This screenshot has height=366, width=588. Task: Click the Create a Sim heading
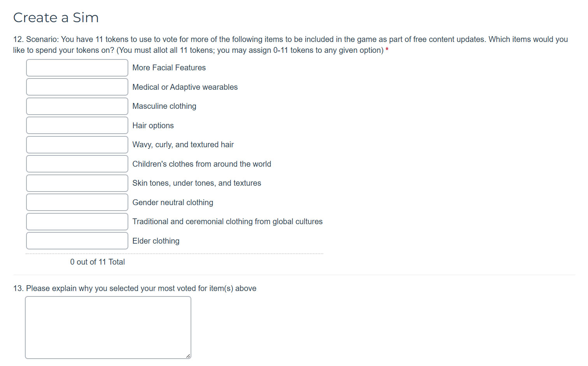coord(56,17)
